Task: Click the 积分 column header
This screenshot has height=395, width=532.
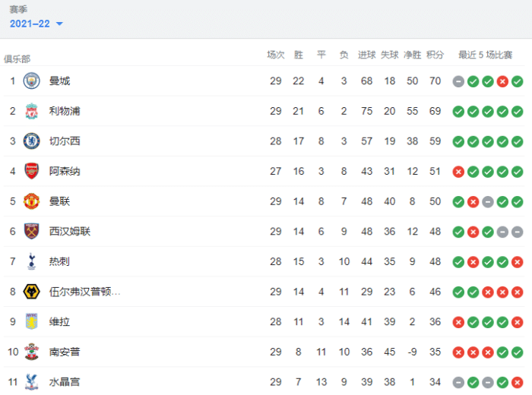Action: coord(435,55)
